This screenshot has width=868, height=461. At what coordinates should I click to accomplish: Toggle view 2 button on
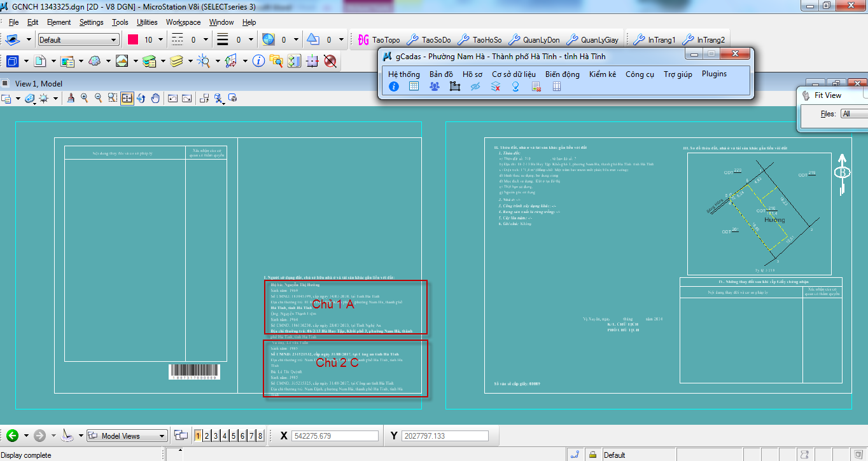pyautogui.click(x=207, y=436)
